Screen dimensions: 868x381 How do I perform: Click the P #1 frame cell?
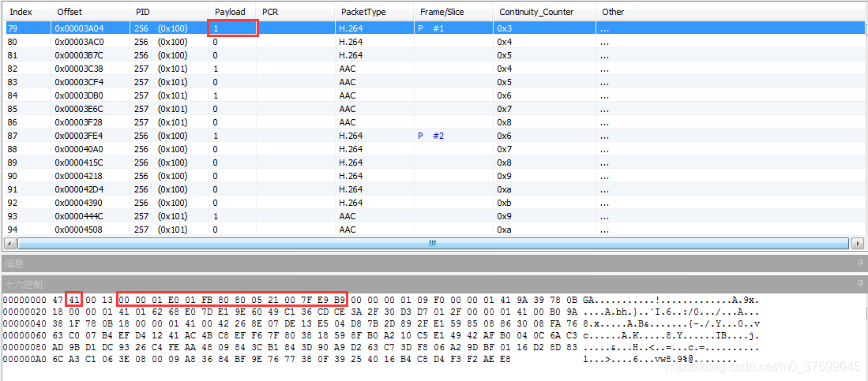click(x=431, y=28)
